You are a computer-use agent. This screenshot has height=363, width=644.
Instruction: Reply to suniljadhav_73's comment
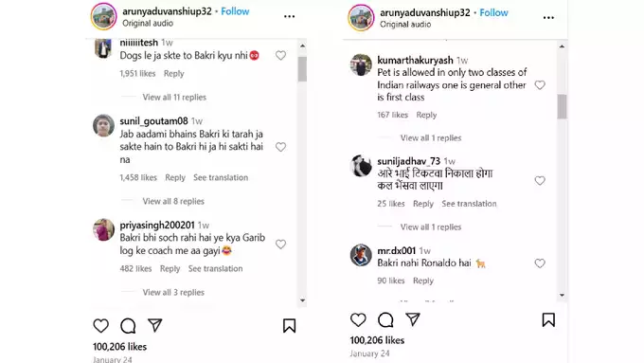click(423, 204)
